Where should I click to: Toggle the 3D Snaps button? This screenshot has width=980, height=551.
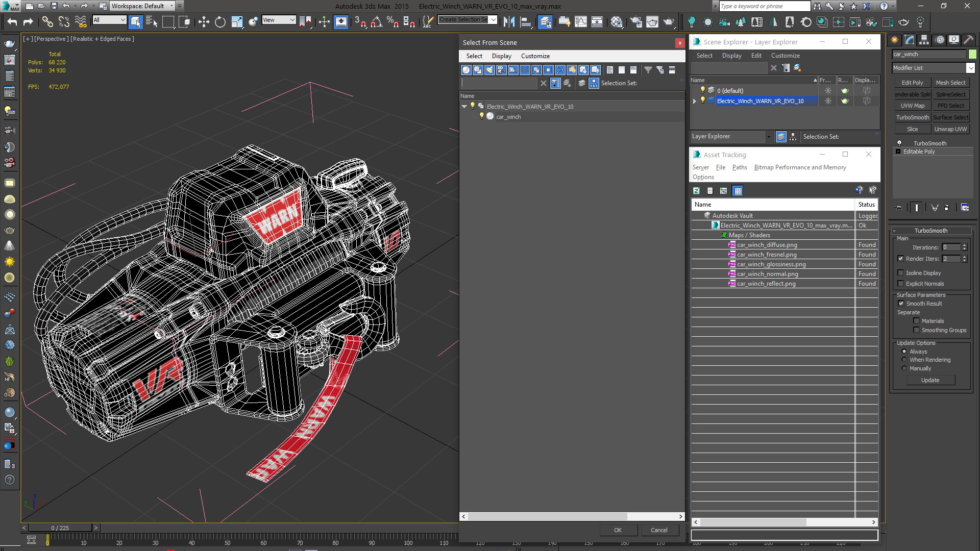[x=360, y=21]
